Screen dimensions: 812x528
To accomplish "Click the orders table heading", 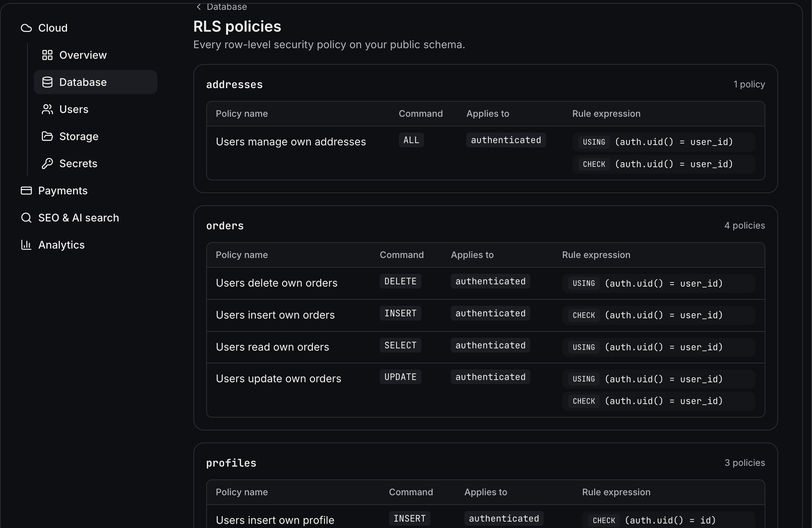I will [225, 226].
